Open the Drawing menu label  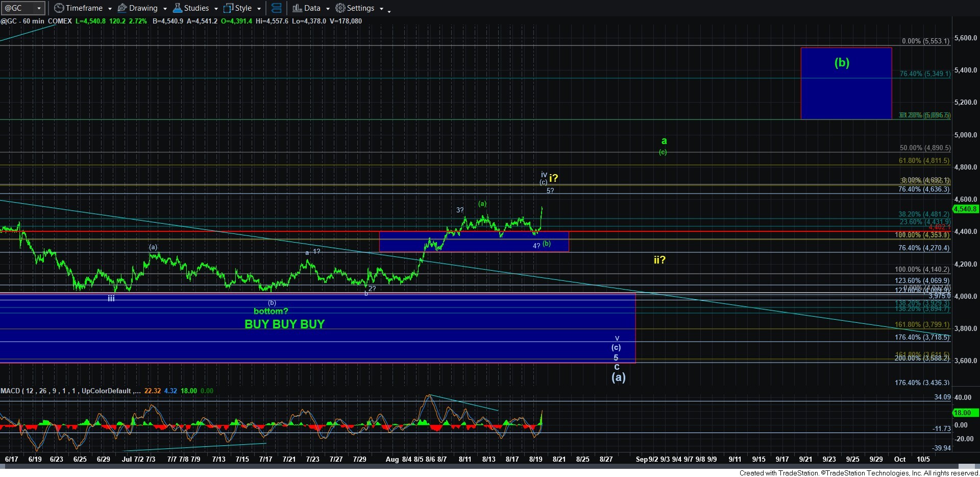[143, 8]
